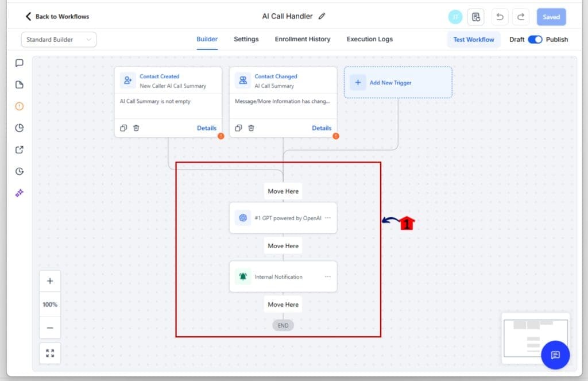This screenshot has height=381, width=588.
Task: Open Details link on Contact Created trigger
Action: click(207, 128)
